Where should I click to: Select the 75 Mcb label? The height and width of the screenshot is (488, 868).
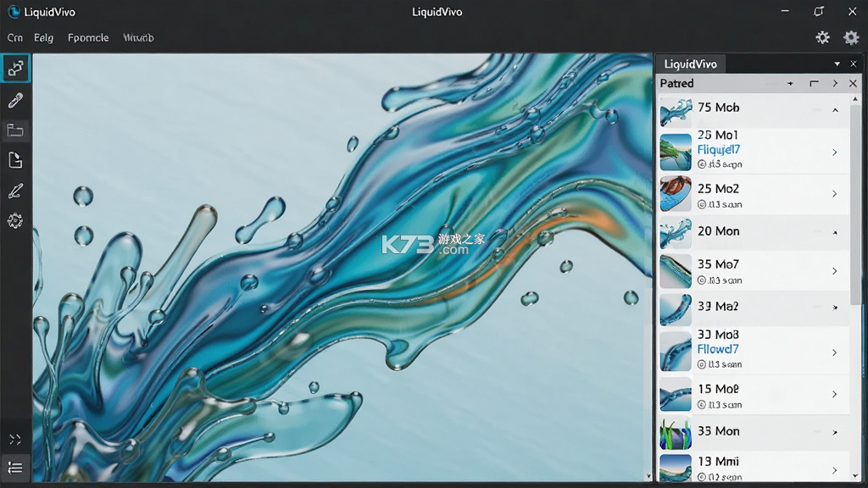pos(719,108)
